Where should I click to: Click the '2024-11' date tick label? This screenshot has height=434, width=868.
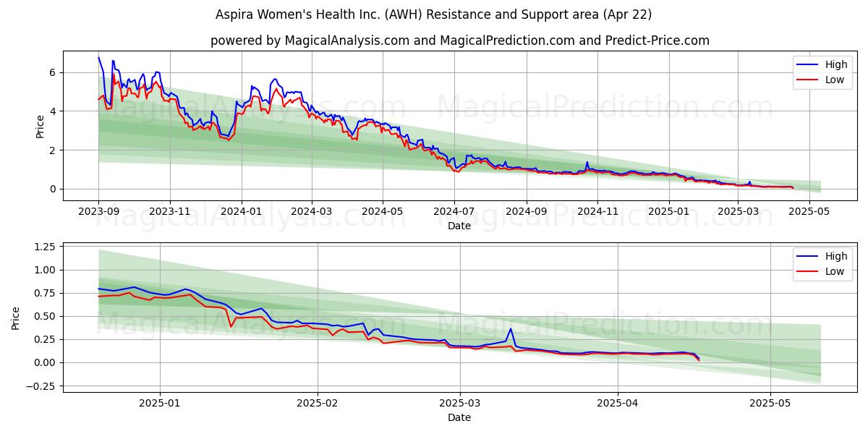[597, 212]
